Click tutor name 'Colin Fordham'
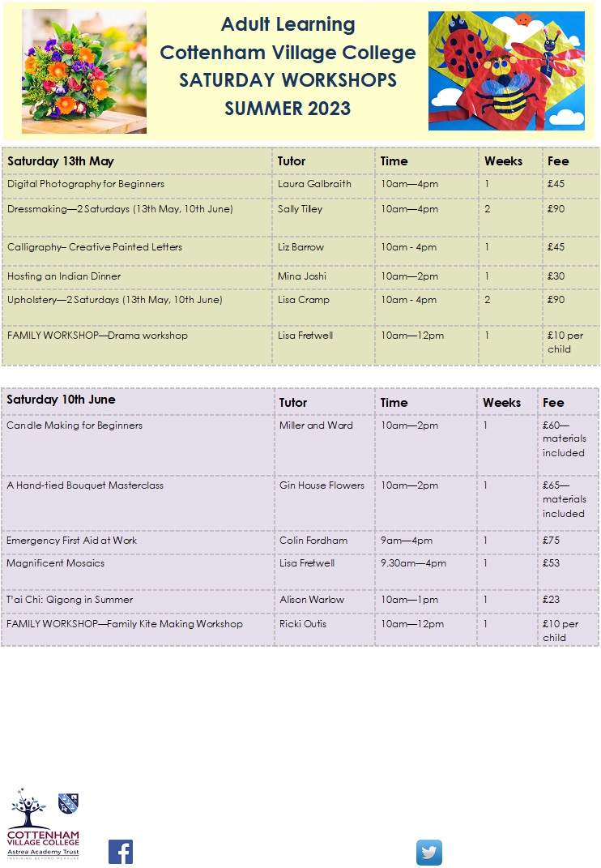The width and height of the screenshot is (601, 868). click(x=313, y=541)
